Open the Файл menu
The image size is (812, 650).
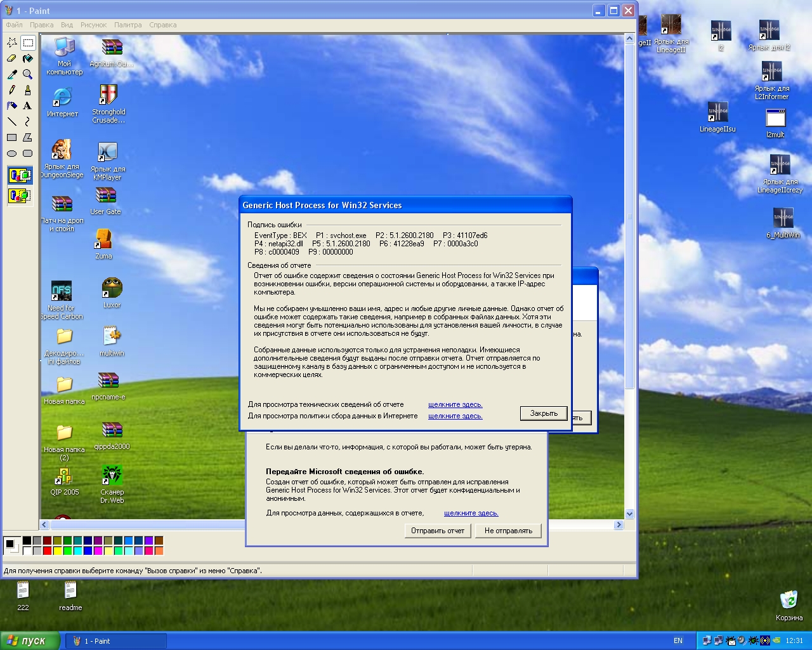click(x=14, y=25)
